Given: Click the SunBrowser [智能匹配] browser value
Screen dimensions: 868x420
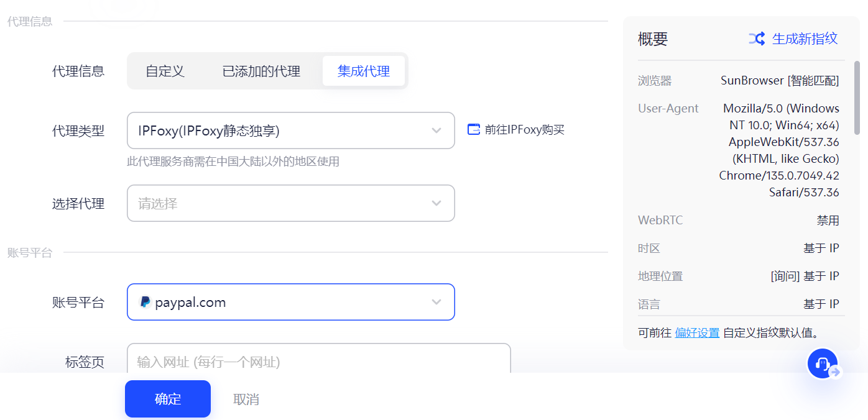Looking at the screenshot, I should (x=780, y=81).
